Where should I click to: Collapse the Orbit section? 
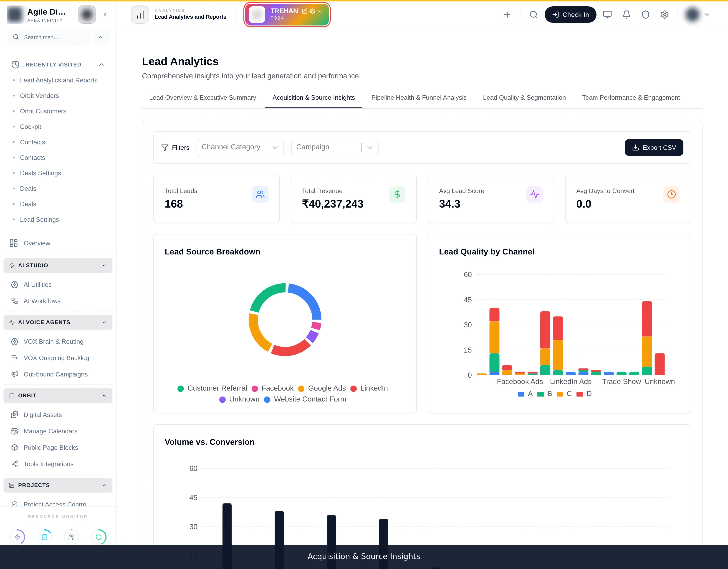[x=58, y=396]
